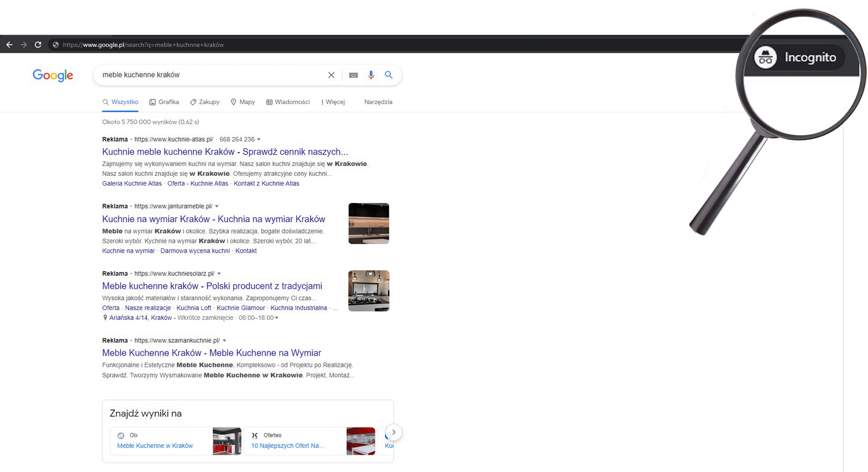Click the browser forward arrow

[x=24, y=45]
